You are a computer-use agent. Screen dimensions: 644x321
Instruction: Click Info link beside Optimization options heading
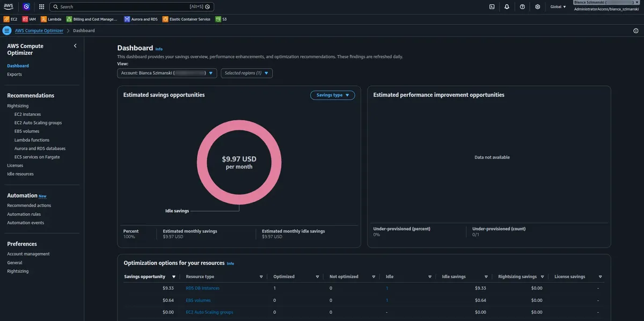[x=230, y=264]
